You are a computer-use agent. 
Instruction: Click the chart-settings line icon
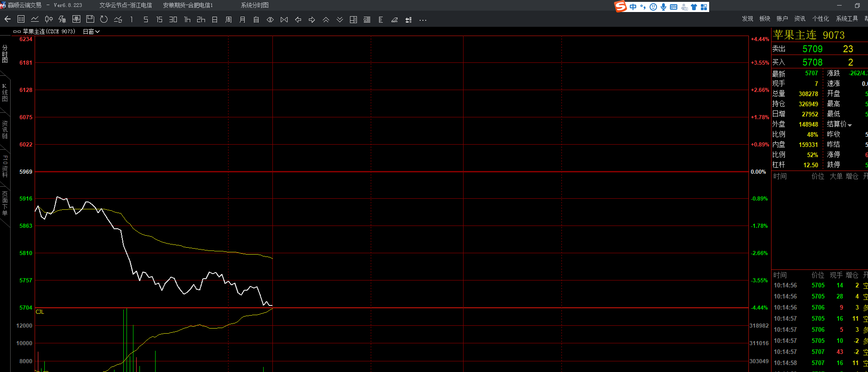tap(118, 19)
